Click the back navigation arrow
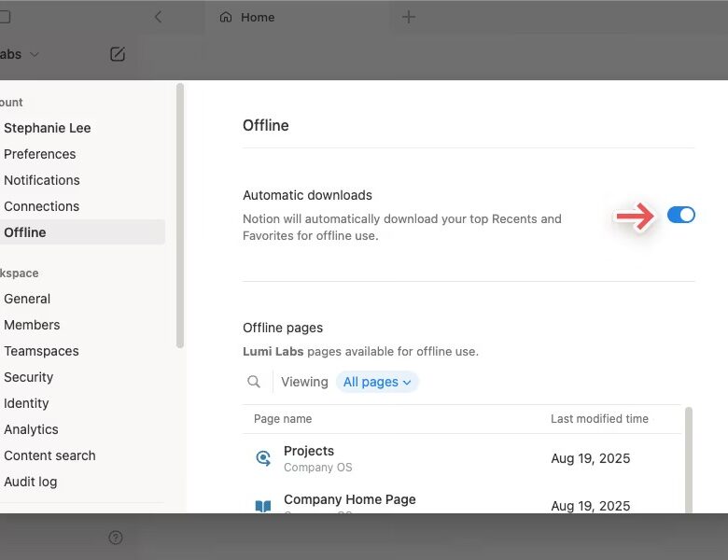This screenshot has width=728, height=560. [158, 17]
